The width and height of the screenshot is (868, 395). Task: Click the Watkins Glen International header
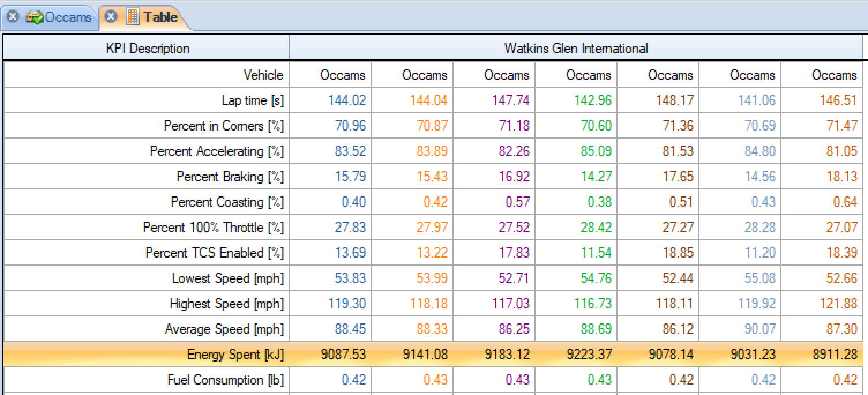coord(575,49)
